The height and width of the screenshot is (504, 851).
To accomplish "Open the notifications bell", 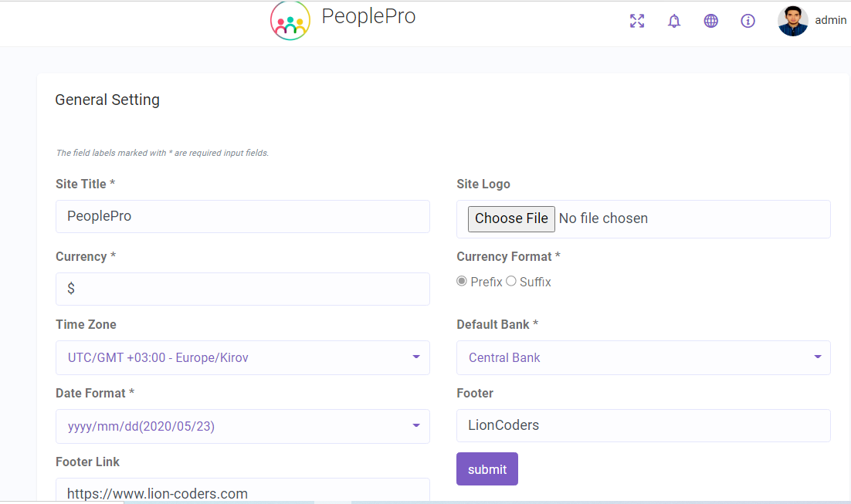I will 674,21.
